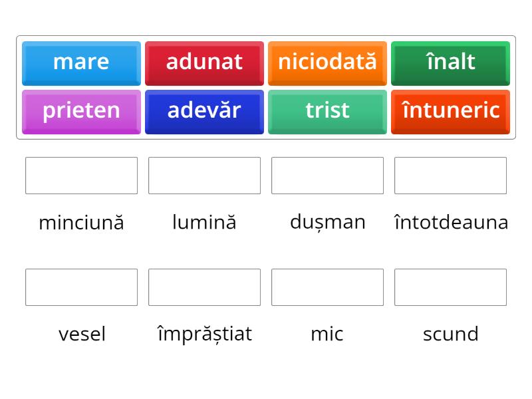Viewport: 532px width, 399px height.
Task: Pick the orange 'niciodată' tile
Action: 327,63
